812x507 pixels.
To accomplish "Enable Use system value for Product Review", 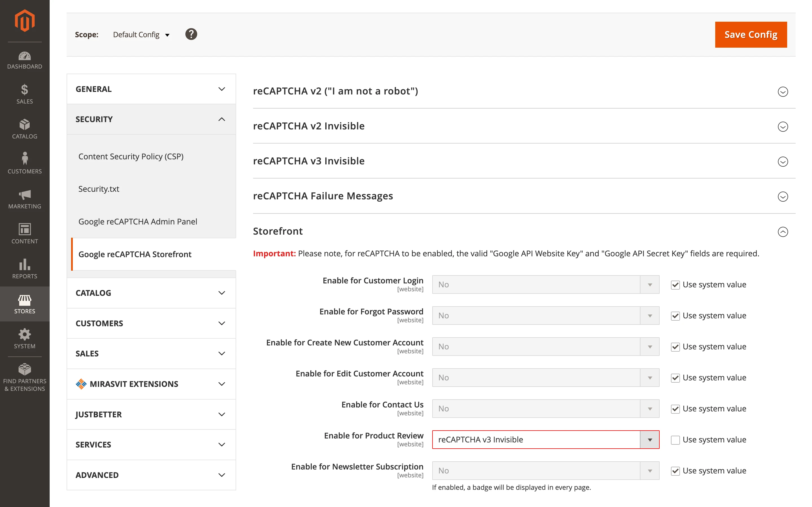I will (675, 440).
